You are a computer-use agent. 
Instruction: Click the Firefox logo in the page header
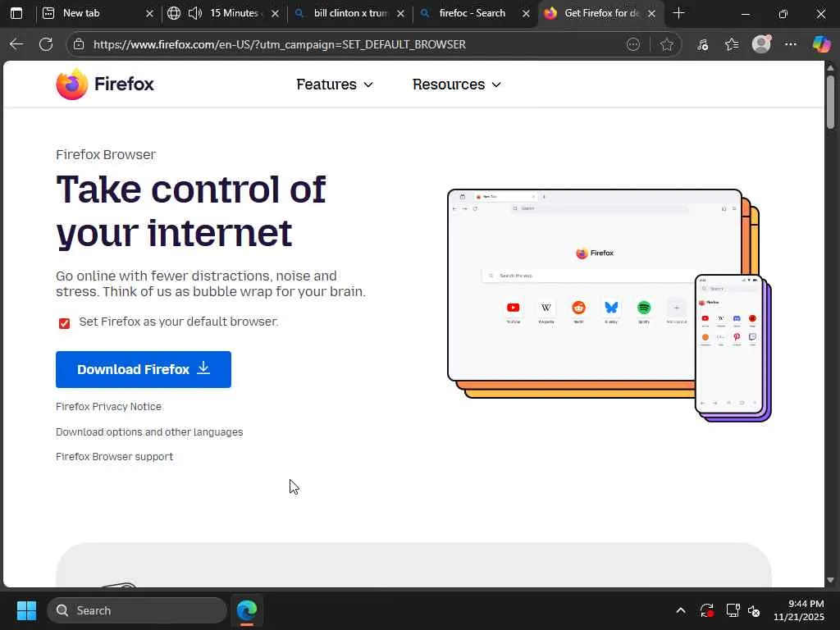coord(105,84)
